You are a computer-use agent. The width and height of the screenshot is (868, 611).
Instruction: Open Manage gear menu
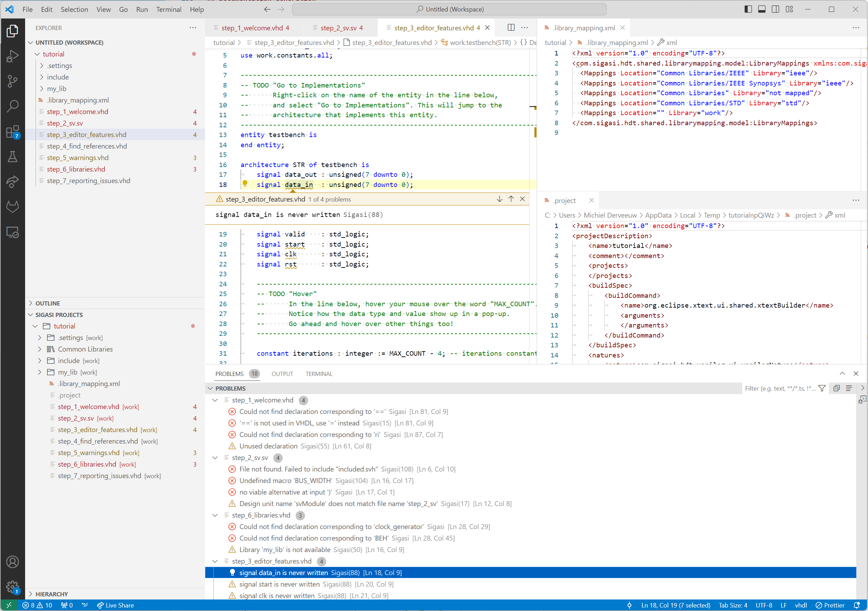click(x=13, y=587)
